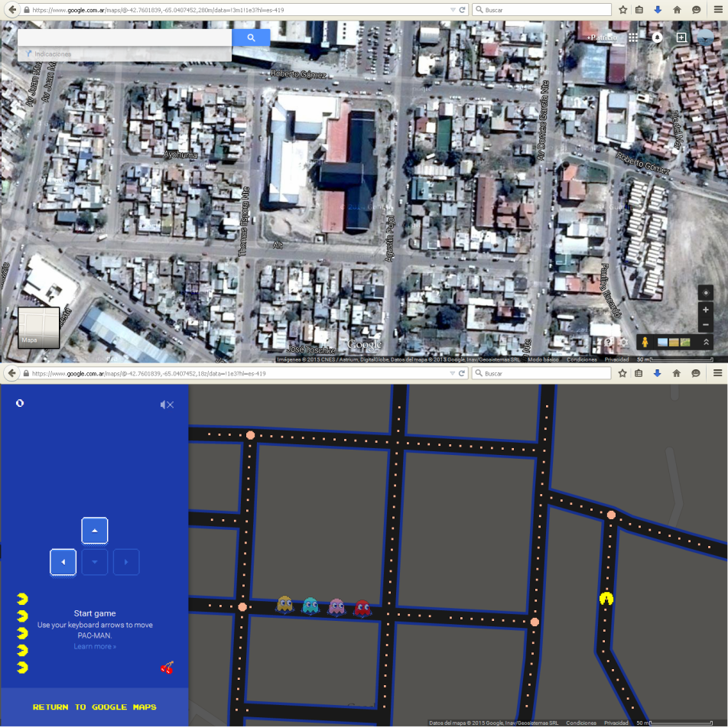This screenshot has width=728, height=728.
Task: Open Condiciones link on Pac-Man map footer
Action: click(581, 723)
